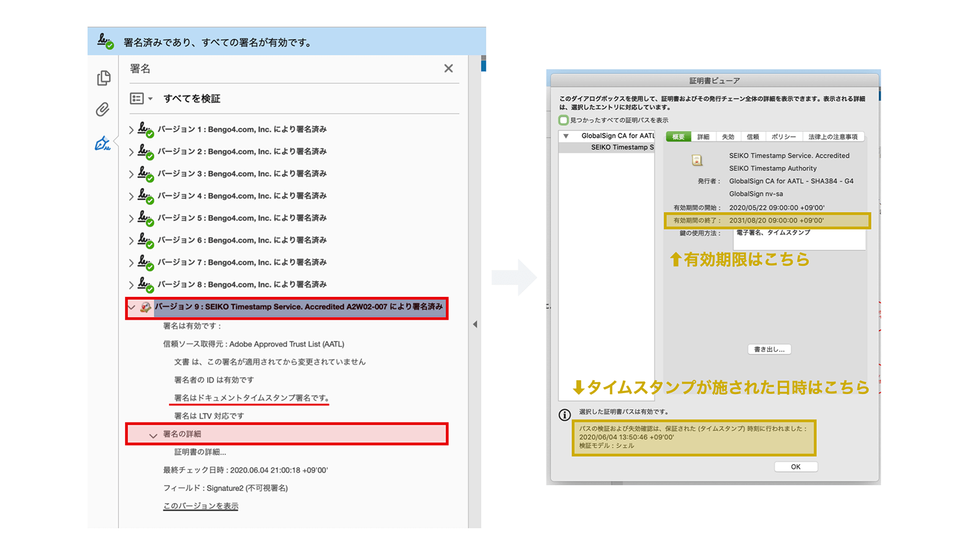This screenshot has width=980, height=551.
Task: Expand the バージョン 5 signature entry
Action: click(x=131, y=218)
